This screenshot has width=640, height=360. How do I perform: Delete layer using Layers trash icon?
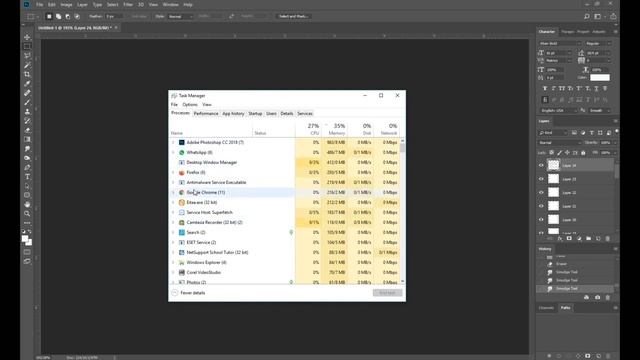coord(608,238)
